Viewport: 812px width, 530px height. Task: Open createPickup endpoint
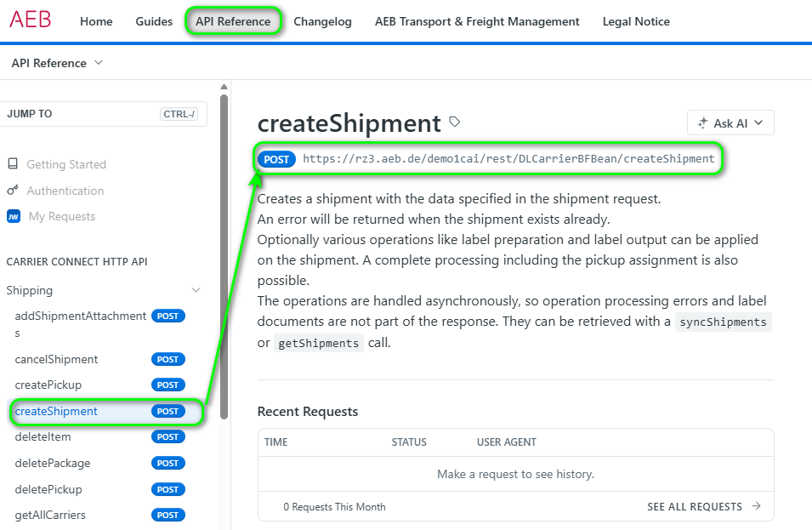48,385
